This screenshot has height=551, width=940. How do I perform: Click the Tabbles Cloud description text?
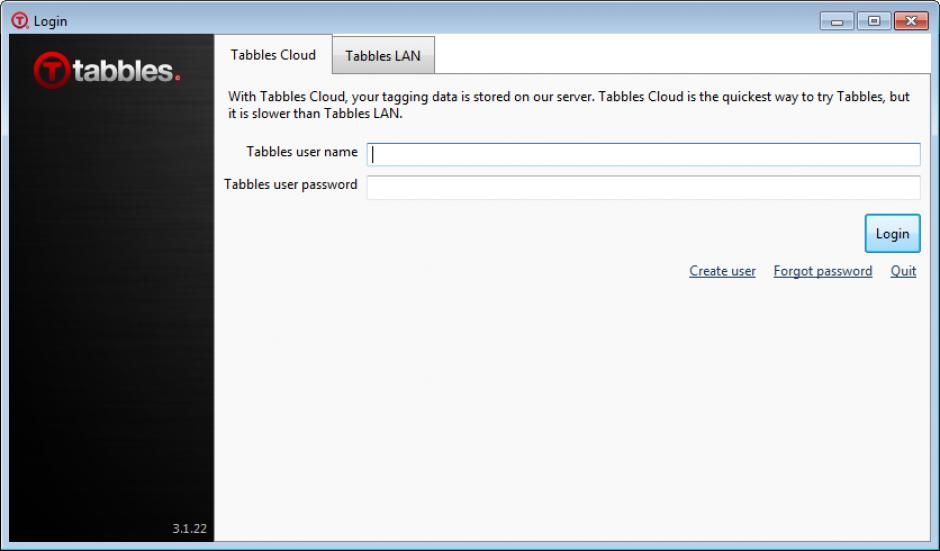[x=569, y=105]
